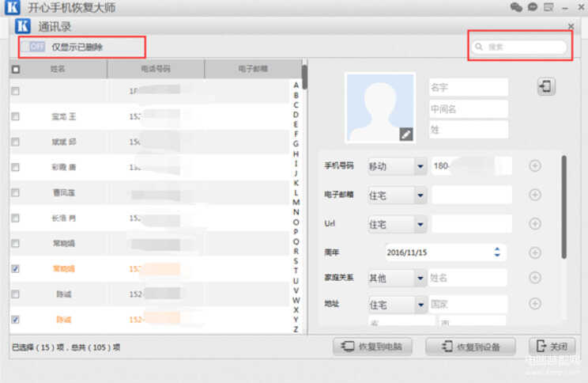Jump to letter S in the index

point(296,261)
